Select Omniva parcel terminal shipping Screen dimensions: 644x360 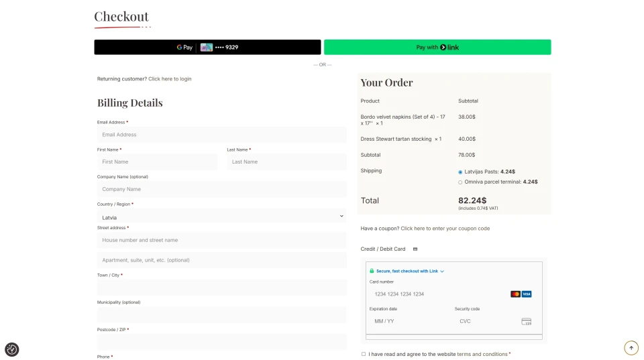click(x=460, y=182)
